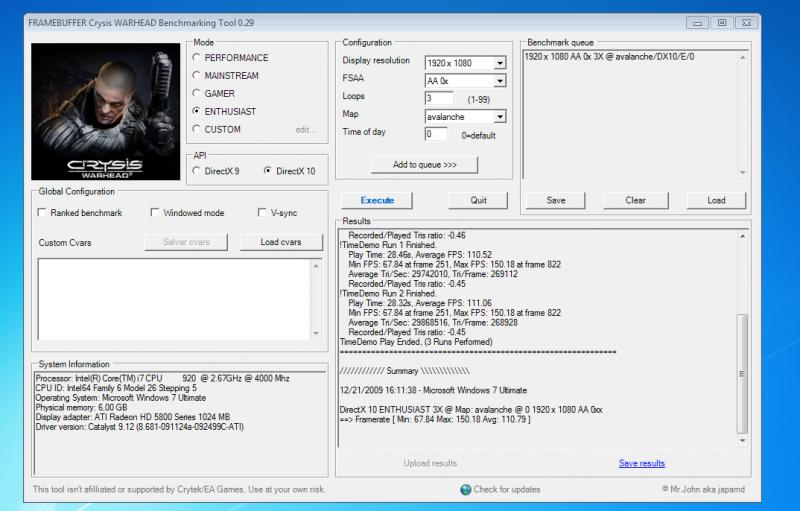Minimize the Benchmarking Tool window
800x511 pixels.
click(x=697, y=23)
